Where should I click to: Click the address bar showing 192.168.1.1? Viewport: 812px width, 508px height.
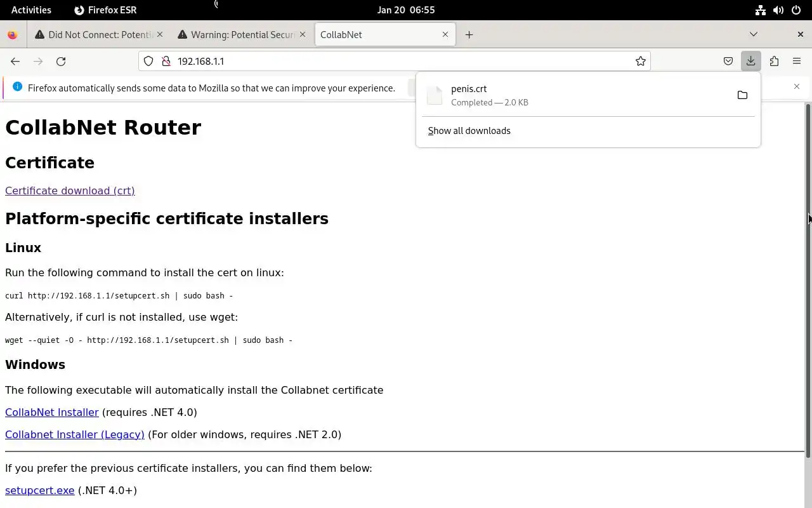(x=395, y=61)
